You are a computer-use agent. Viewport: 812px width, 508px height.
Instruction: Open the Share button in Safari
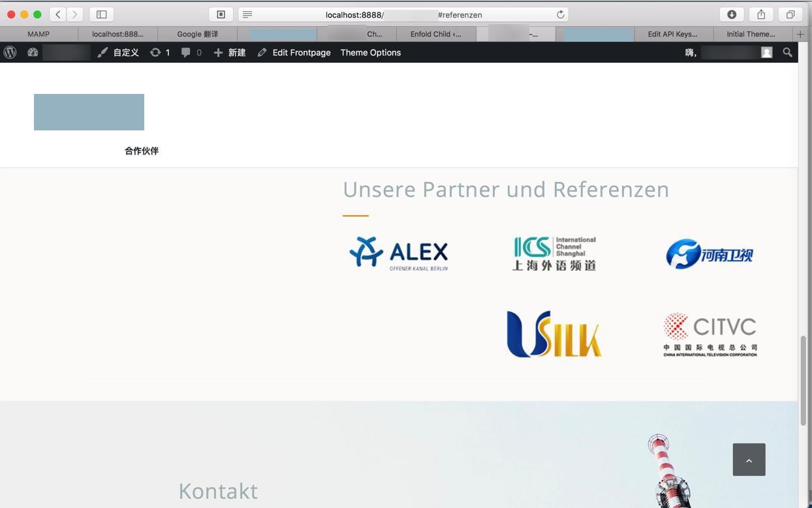point(761,14)
